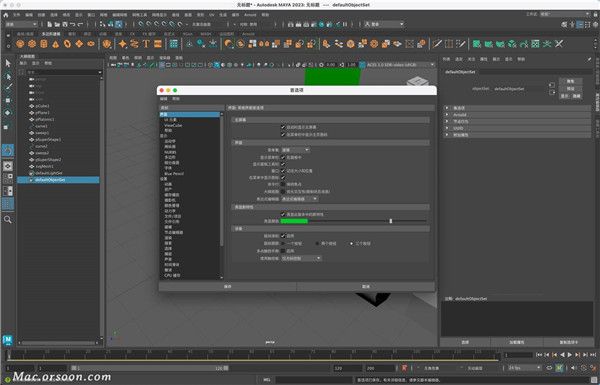Choose the Lasso select tool in toolbox

[x=8, y=76]
